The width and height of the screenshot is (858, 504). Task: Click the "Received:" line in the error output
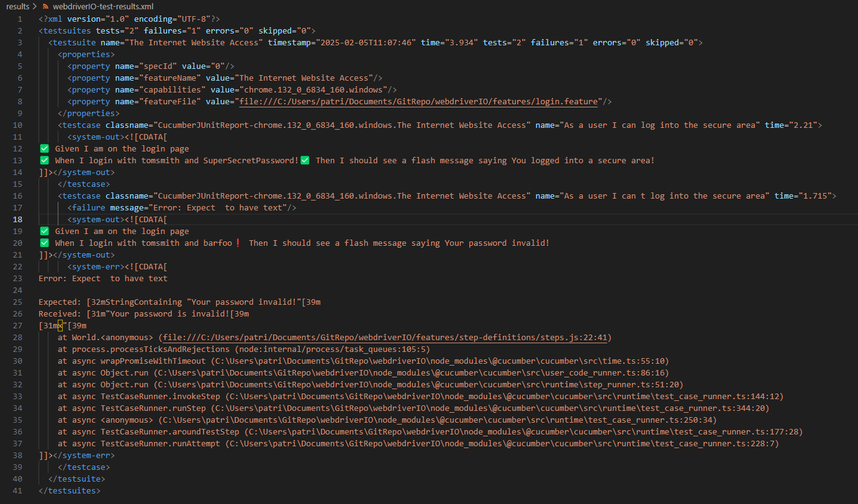click(143, 314)
